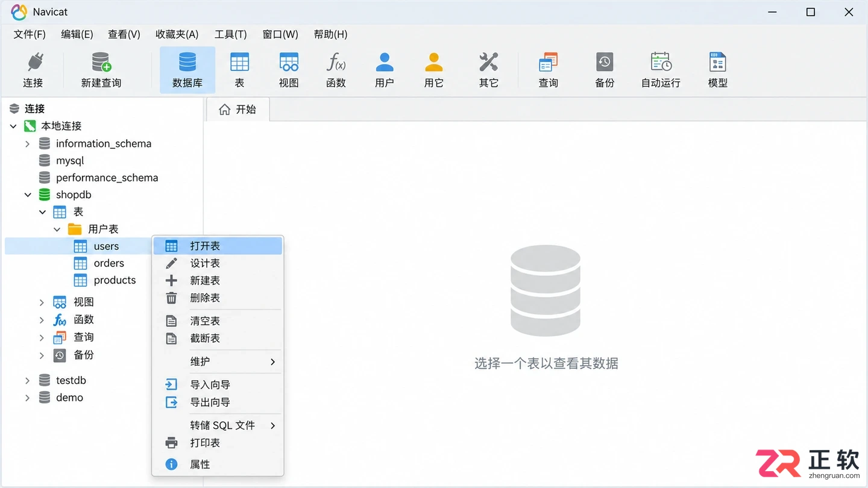This screenshot has width=868, height=488.
Task: Choose 新建表 from the context menu
Action: pyautogui.click(x=218, y=281)
